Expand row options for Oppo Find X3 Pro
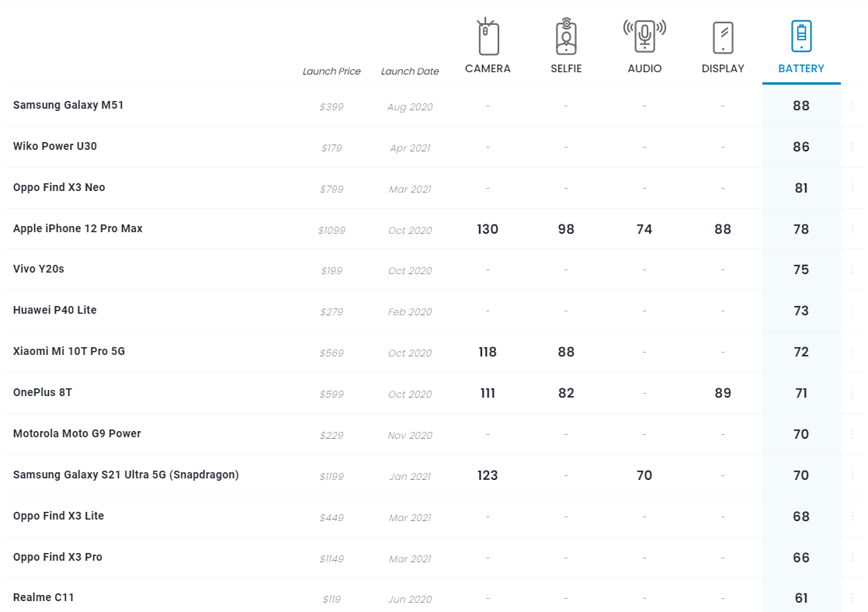 click(x=852, y=558)
